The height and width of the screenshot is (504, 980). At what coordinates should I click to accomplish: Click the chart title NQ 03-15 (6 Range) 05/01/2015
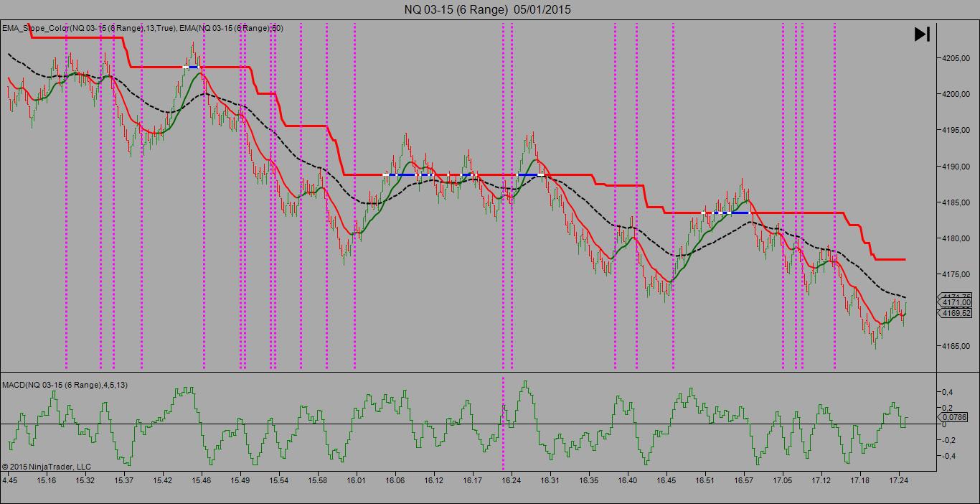pyautogui.click(x=488, y=9)
